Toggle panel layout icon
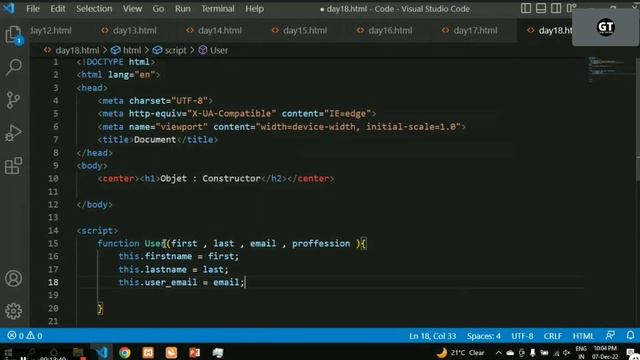 [x=541, y=8]
